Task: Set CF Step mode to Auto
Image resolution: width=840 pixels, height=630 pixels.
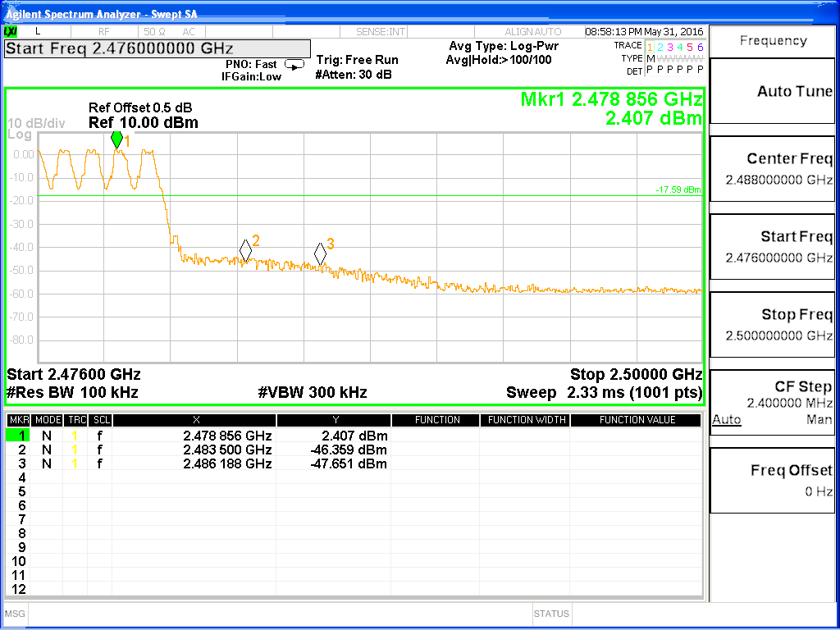Action: [x=726, y=420]
